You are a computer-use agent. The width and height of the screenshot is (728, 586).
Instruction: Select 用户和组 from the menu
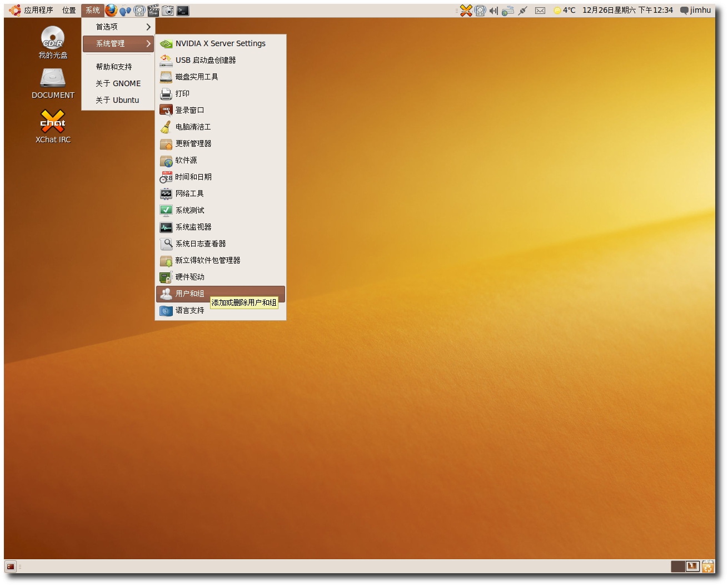[190, 294]
